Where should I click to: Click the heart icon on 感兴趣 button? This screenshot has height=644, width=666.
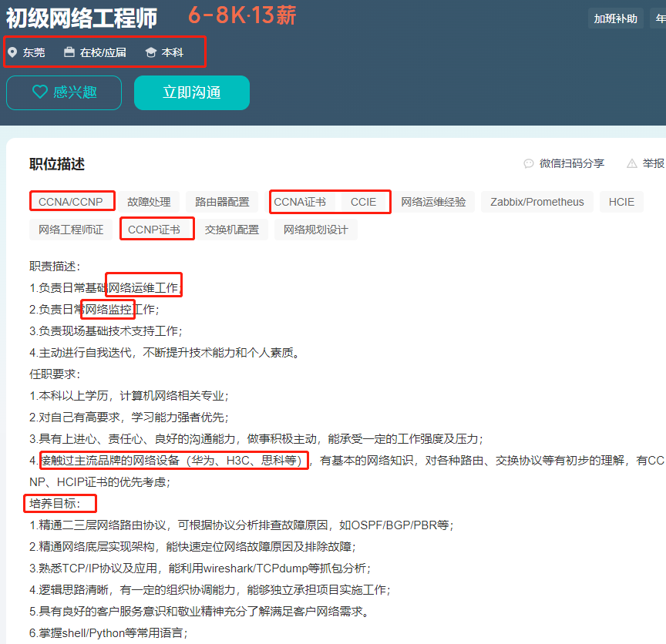pyautogui.click(x=40, y=92)
